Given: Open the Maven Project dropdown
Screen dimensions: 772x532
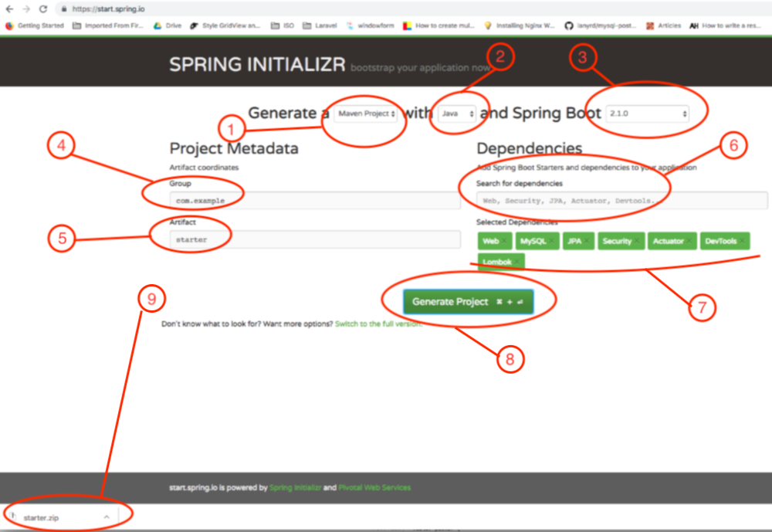Looking at the screenshot, I should pyautogui.click(x=366, y=114).
